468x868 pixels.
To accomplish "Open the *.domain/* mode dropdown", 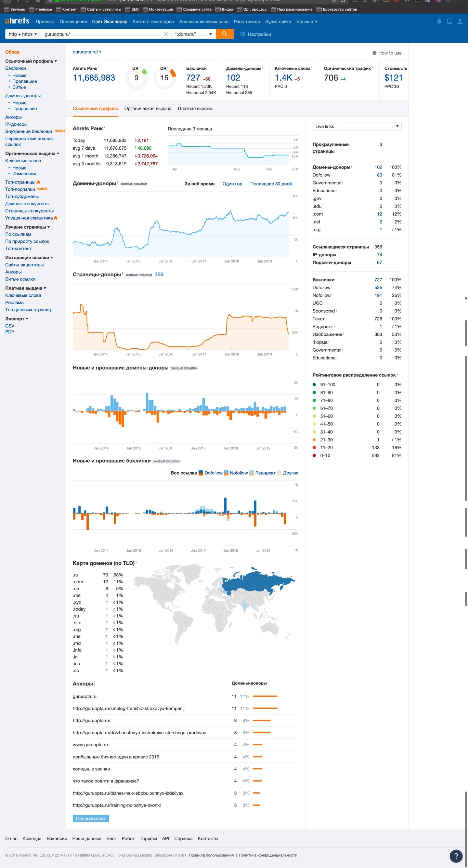I will click(x=194, y=34).
